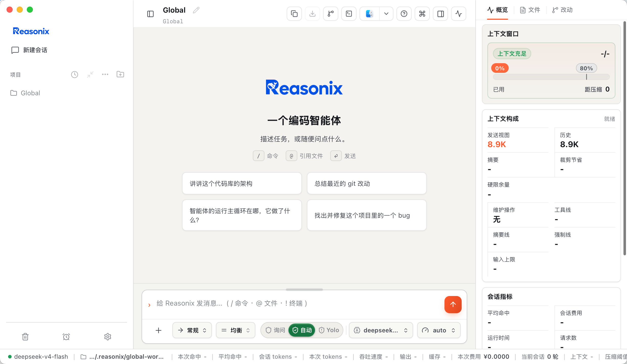Screen dimensions: 627x364
Task: Click the context usage progress bar
Action: pos(551,77)
